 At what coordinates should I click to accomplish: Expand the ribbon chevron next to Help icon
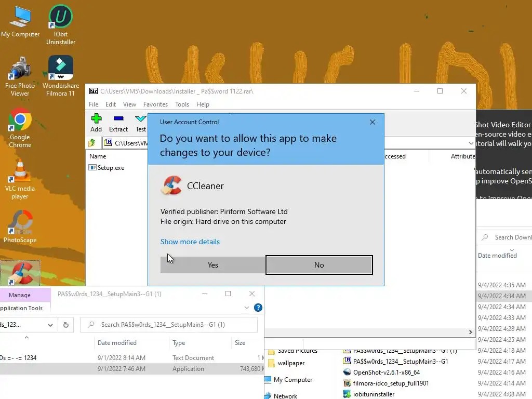pos(247,308)
